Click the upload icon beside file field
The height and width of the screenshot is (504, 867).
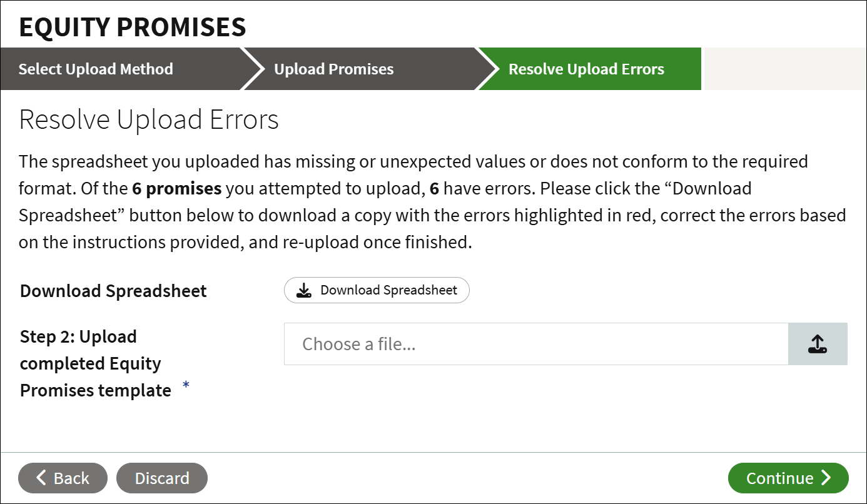point(818,344)
